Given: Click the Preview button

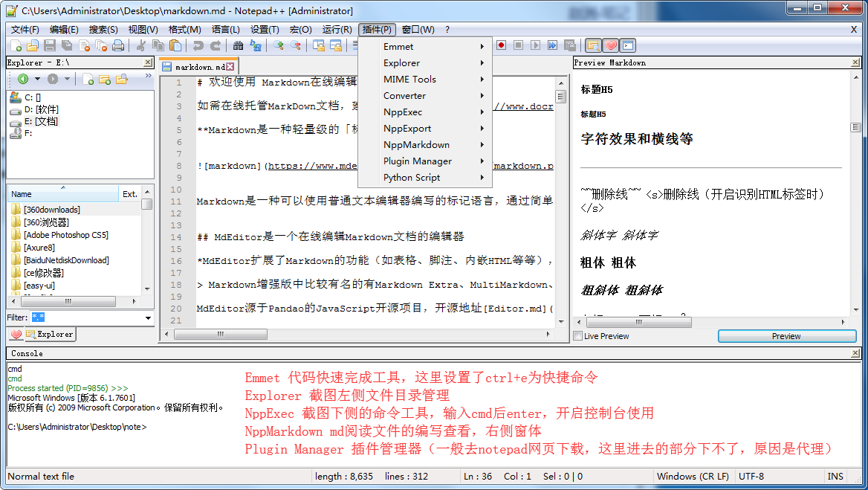Looking at the screenshot, I should (786, 336).
